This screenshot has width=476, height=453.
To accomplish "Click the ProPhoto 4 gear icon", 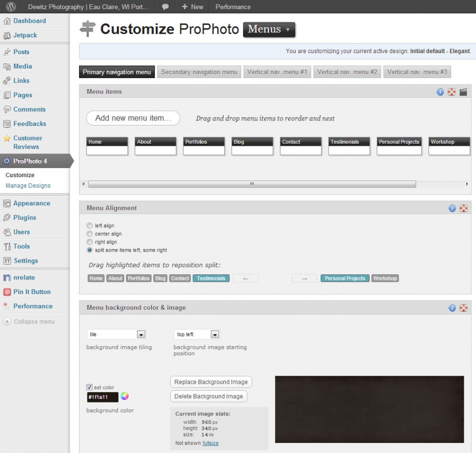I will pyautogui.click(x=7, y=161).
